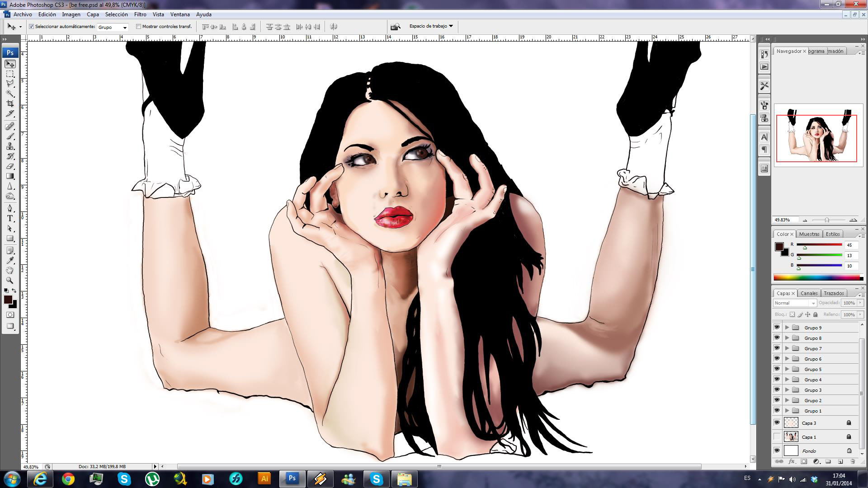868x488 pixels.
Task: Open the Filtro menu
Action: 140,14
